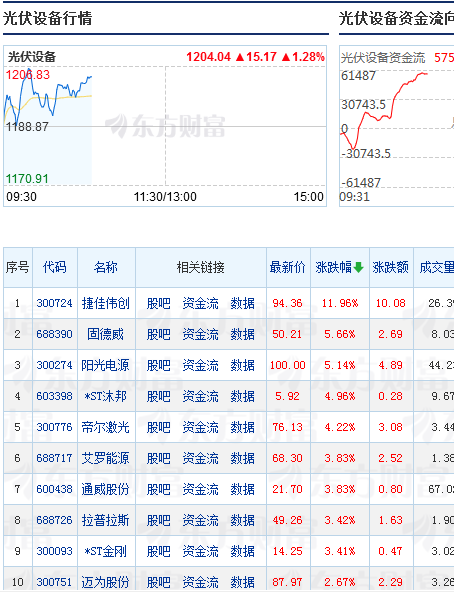Open 股吧 link for 阳光电源
The width and height of the screenshot is (454, 596).
[159, 365]
